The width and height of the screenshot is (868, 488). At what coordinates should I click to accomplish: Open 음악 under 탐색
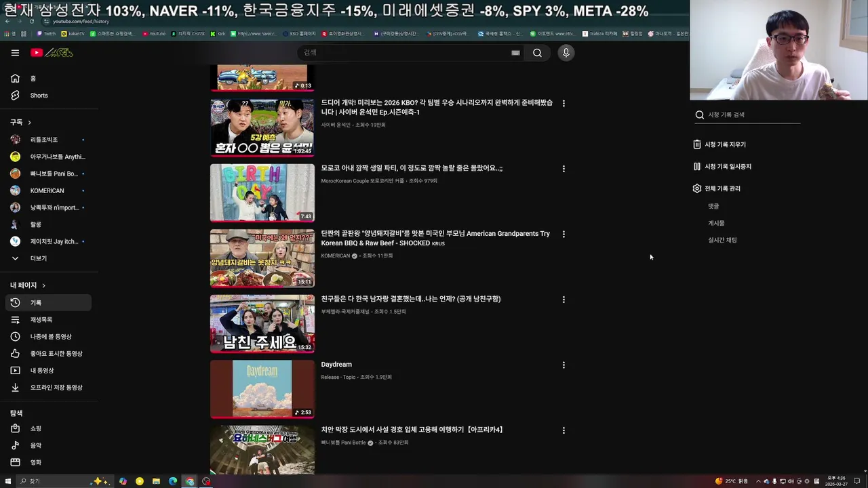tap(47, 445)
